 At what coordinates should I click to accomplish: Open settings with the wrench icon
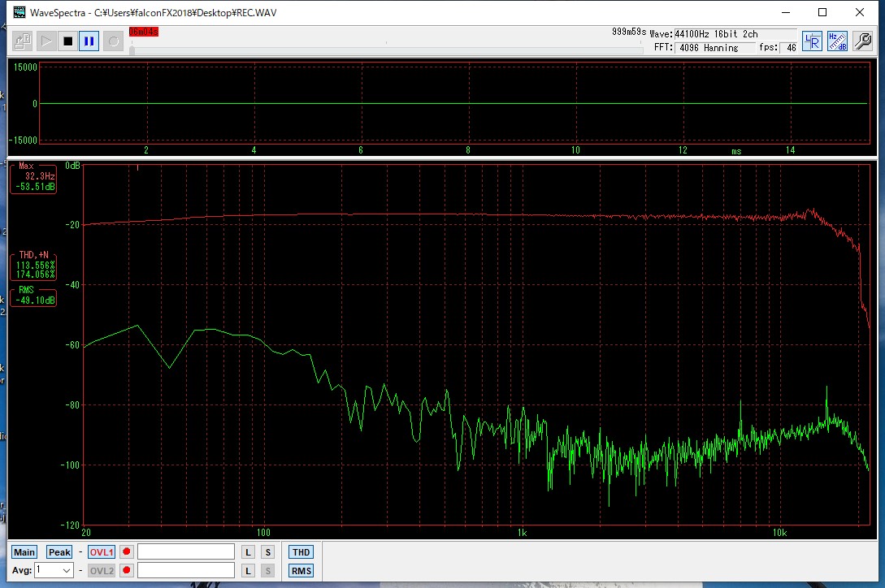862,41
